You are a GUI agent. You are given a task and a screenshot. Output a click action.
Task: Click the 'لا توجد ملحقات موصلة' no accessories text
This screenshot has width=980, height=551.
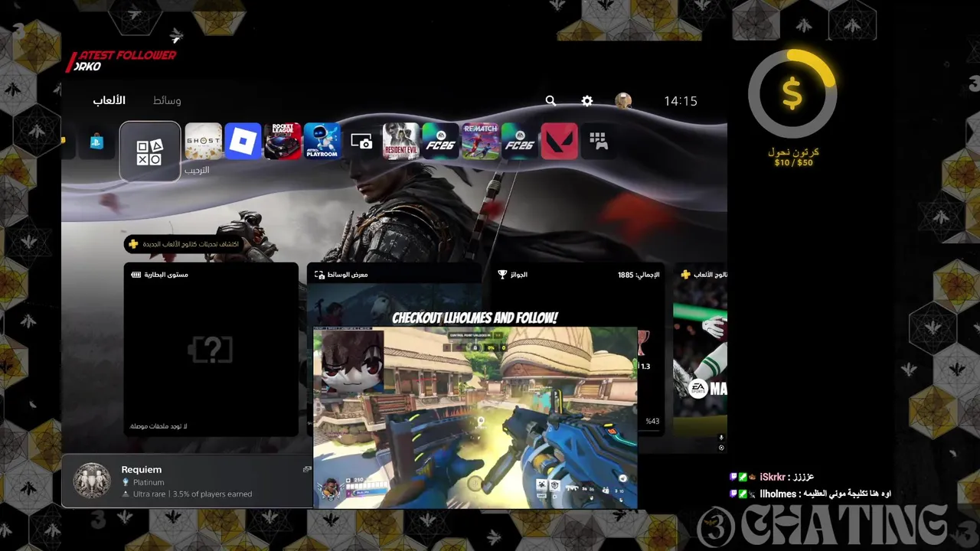pos(158,426)
